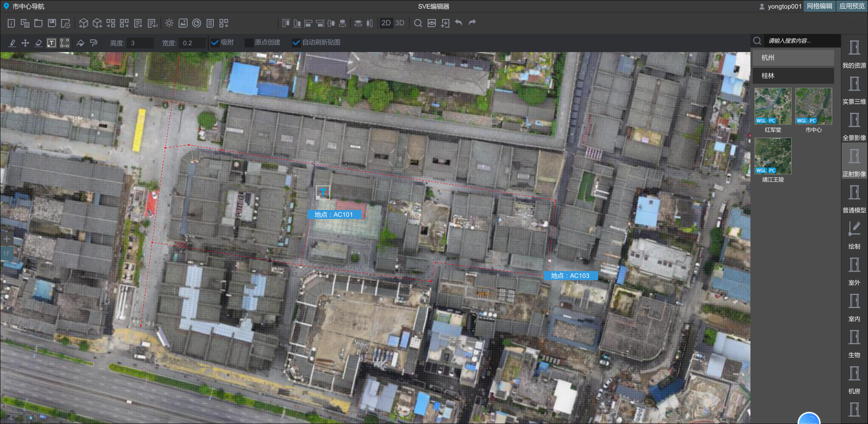Switch the view to 3D mode
The image size is (868, 424).
[x=400, y=23]
